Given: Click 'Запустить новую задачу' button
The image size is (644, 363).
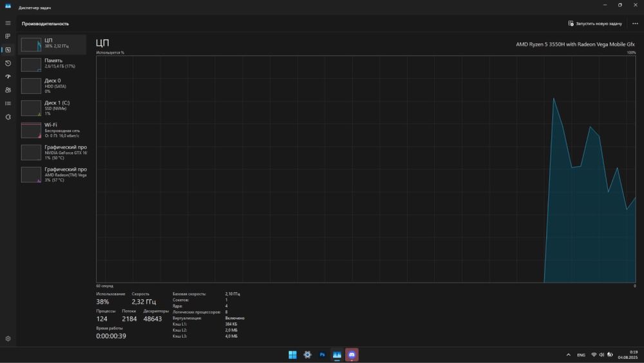Looking at the screenshot, I should (594, 23).
